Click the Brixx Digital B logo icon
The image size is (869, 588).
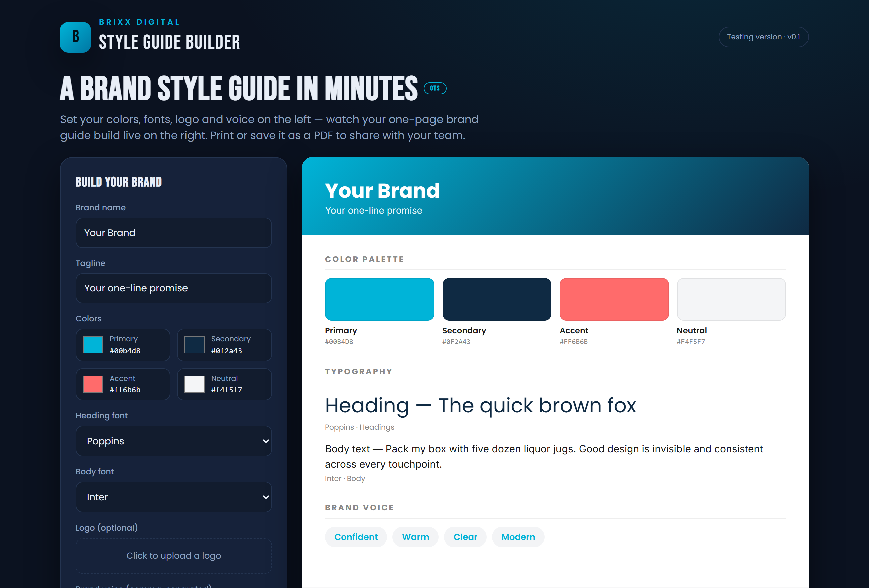click(75, 37)
